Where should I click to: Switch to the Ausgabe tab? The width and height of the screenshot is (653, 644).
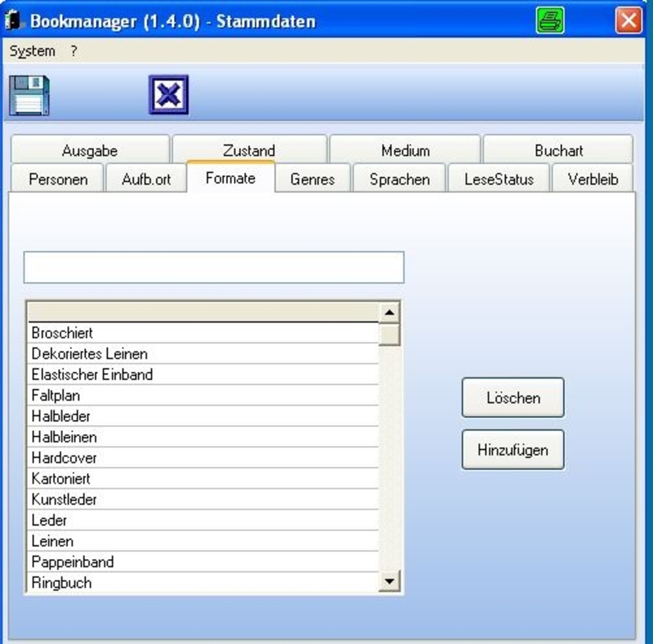(x=90, y=151)
